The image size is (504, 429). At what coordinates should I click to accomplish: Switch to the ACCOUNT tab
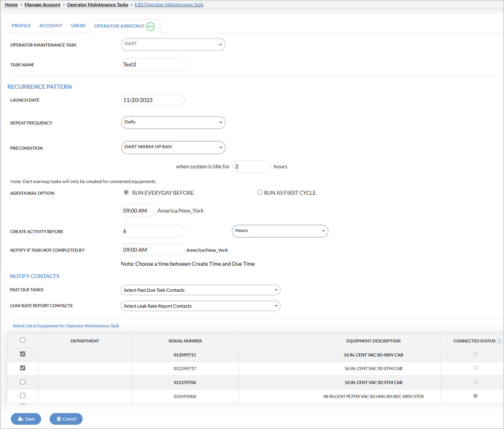51,26
